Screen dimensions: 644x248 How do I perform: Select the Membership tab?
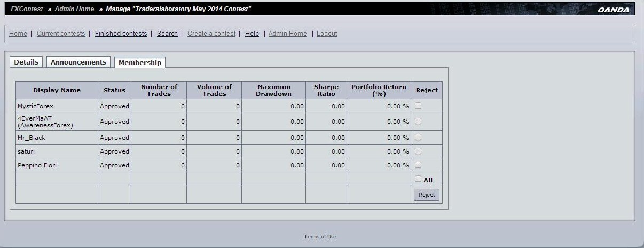point(140,62)
